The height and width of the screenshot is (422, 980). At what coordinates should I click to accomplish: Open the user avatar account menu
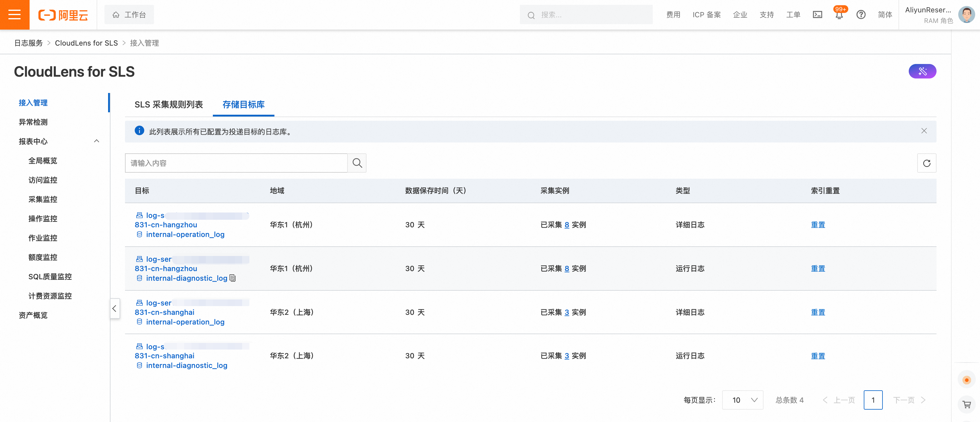pyautogui.click(x=966, y=15)
